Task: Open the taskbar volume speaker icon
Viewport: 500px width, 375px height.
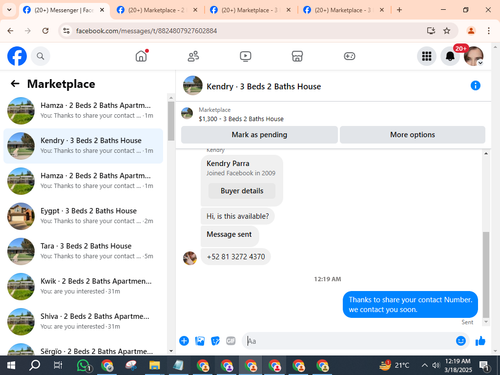Action: (436, 365)
